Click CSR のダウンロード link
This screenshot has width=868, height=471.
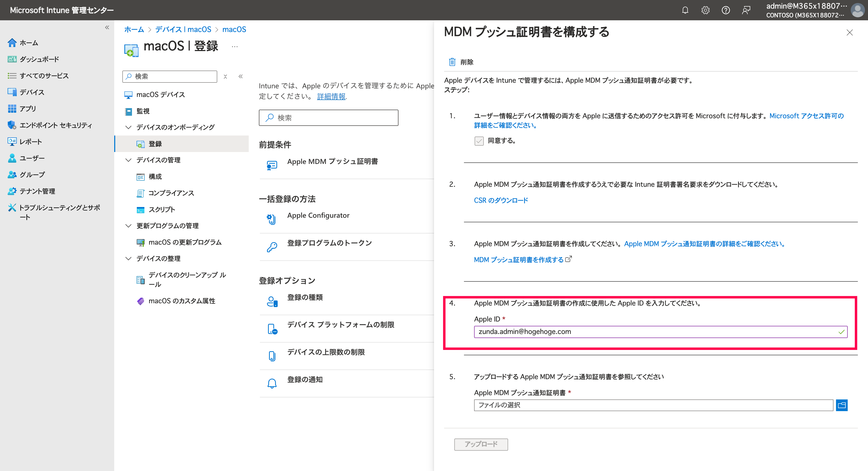[x=501, y=200]
